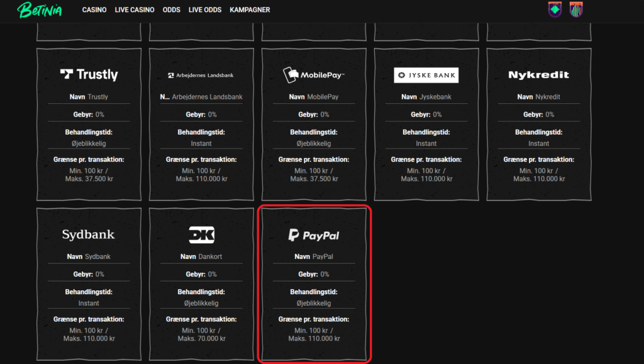Open the KAMPAGNER page
The image size is (644, 364).
point(250,10)
